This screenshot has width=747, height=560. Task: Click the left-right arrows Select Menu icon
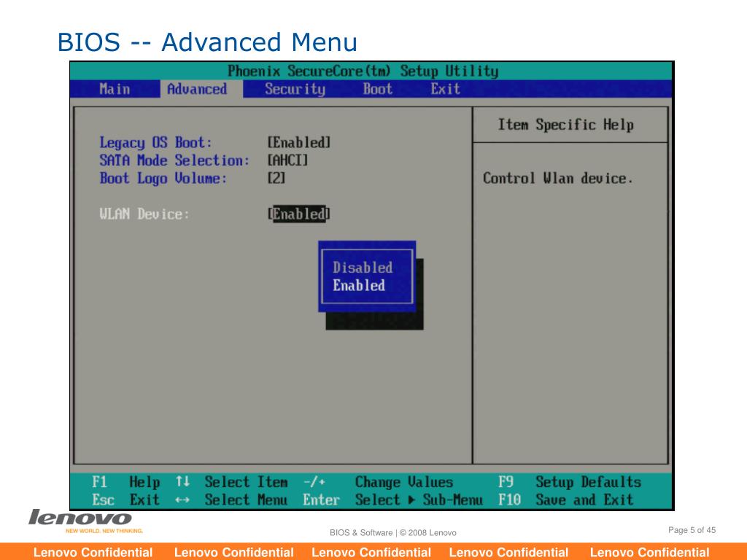coord(182,500)
